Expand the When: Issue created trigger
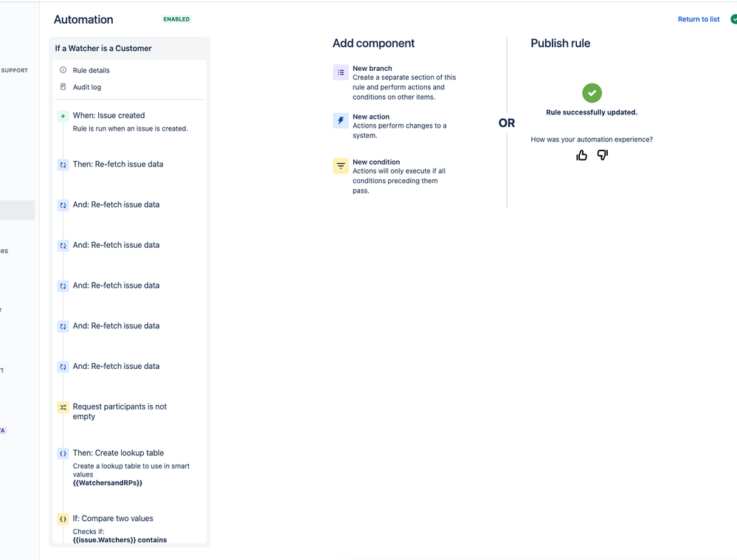737x560 pixels. pos(109,115)
